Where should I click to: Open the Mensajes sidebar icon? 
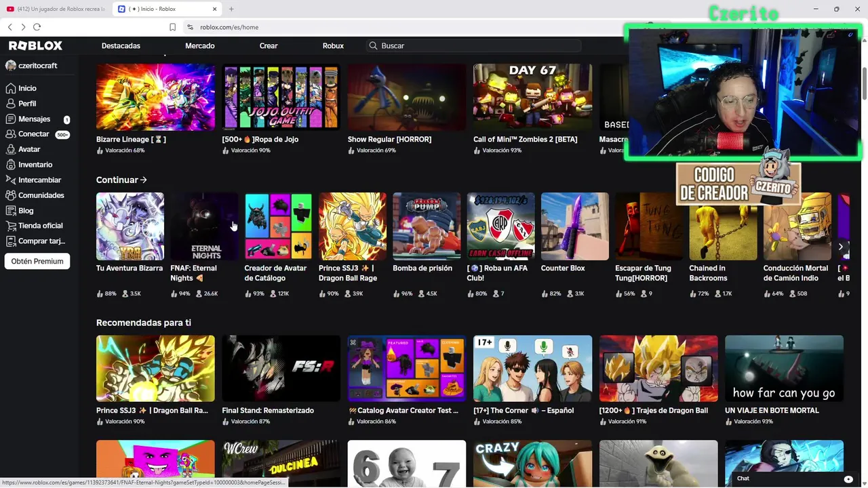(x=10, y=119)
